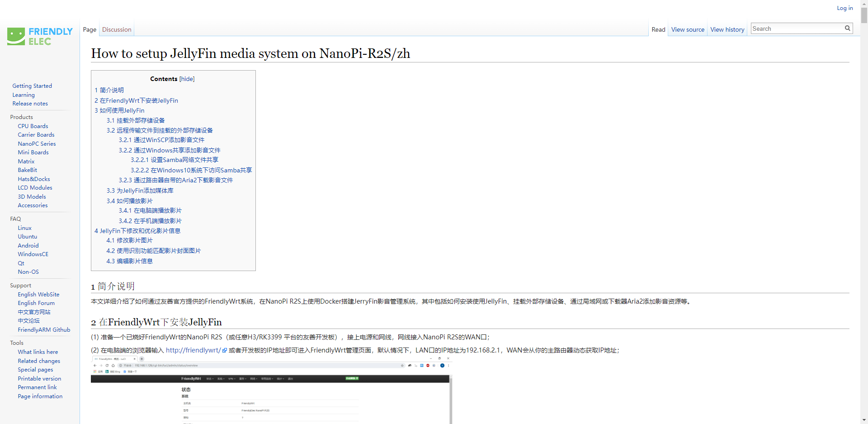The width and height of the screenshot is (868, 424).
Task: Go to contents item 3 如何使用JellyFin
Action: click(119, 110)
